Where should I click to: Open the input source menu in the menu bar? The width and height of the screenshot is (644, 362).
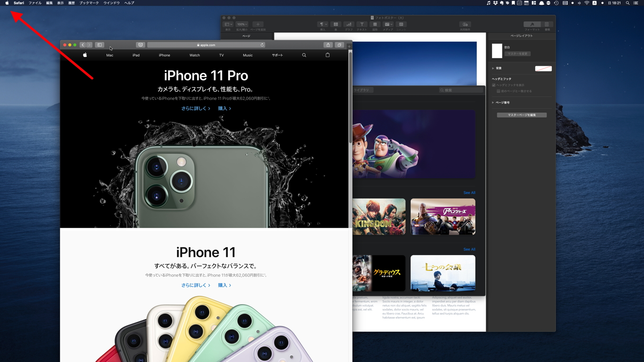pyautogui.click(x=594, y=3)
